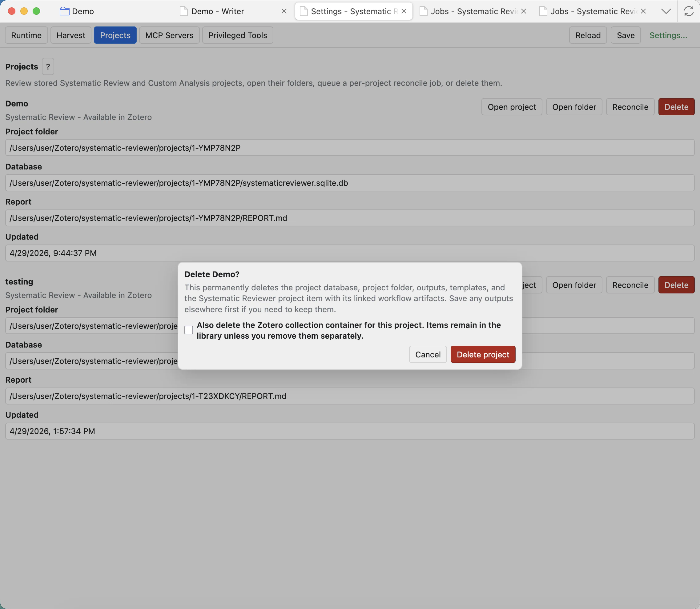The height and width of the screenshot is (609, 700).
Task: Click the Demo Report path field
Action: 350,218
